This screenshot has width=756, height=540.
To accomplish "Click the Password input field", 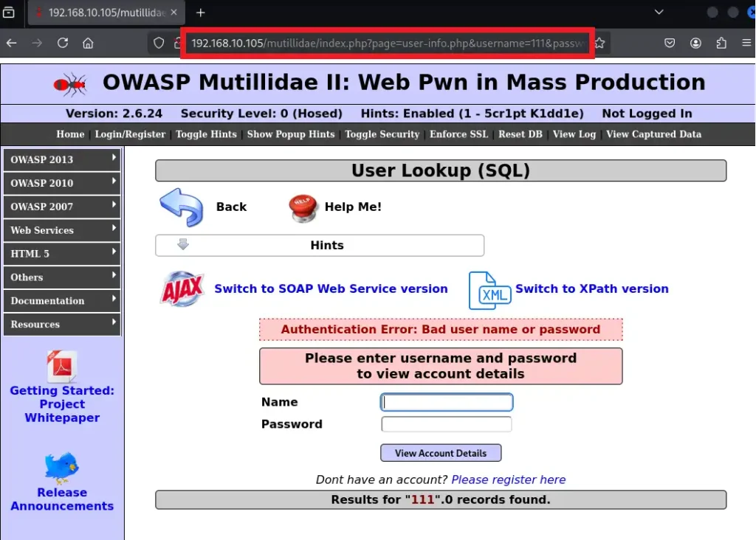I will (447, 424).
